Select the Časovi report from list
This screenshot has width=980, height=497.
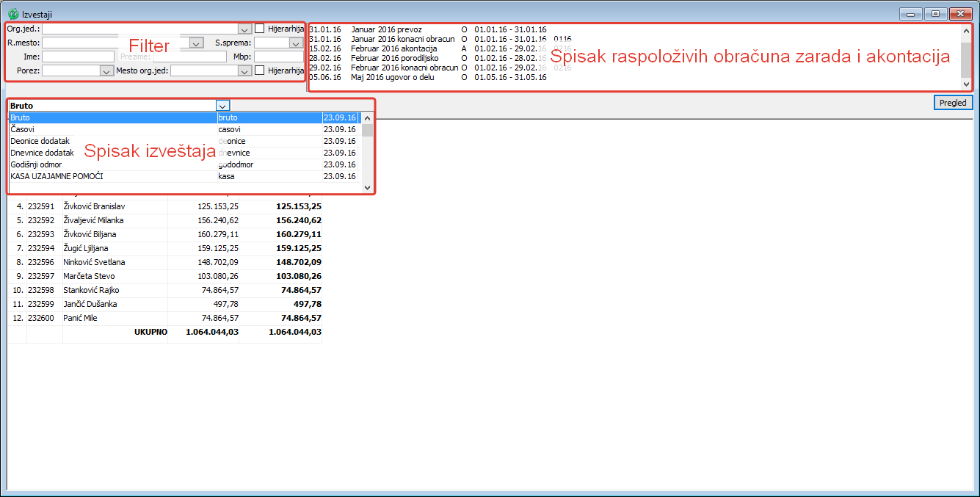tap(110, 129)
